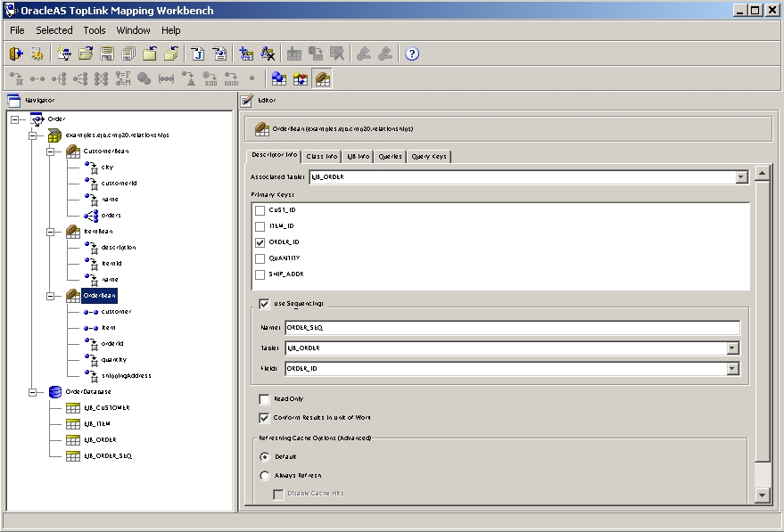
Task: Select the Always Refresh radio button
Action: [265, 476]
